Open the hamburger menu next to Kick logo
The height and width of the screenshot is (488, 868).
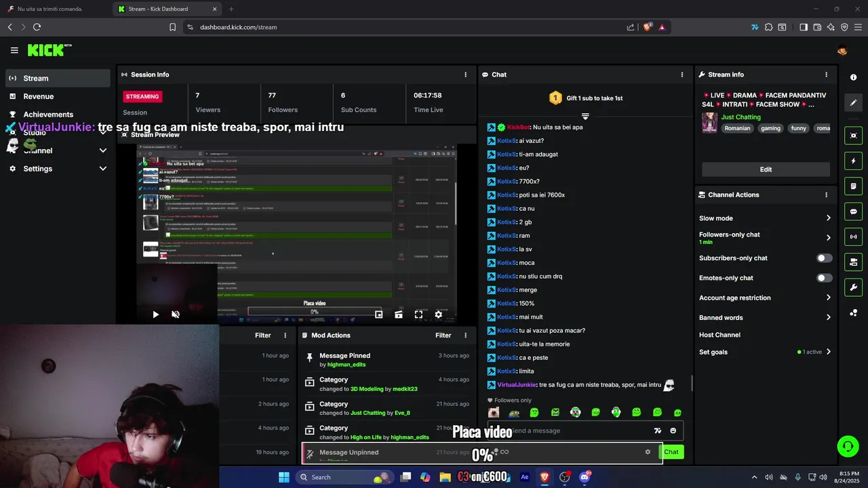point(14,50)
